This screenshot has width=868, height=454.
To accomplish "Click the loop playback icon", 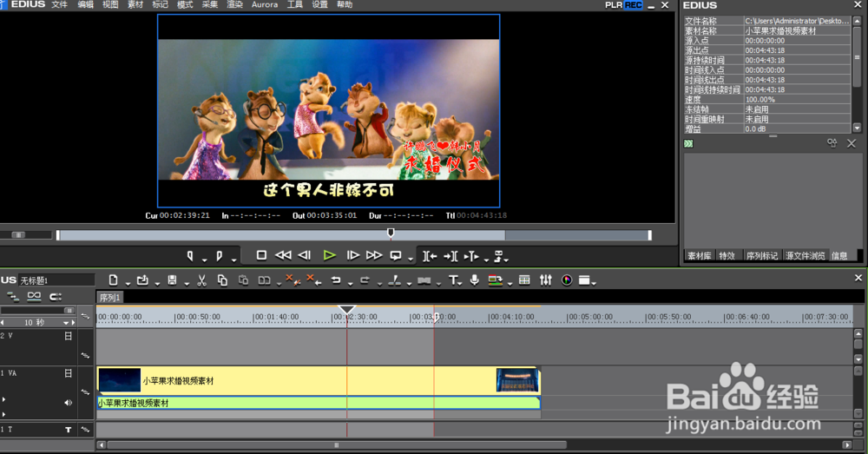I will tap(396, 256).
